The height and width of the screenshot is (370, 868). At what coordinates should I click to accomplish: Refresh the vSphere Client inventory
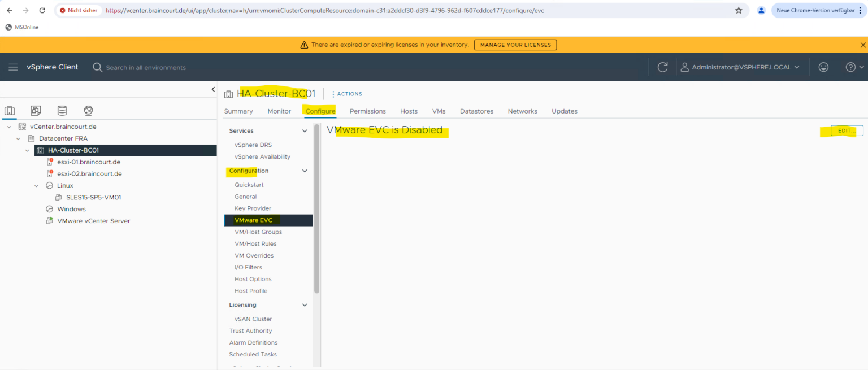pyautogui.click(x=662, y=67)
